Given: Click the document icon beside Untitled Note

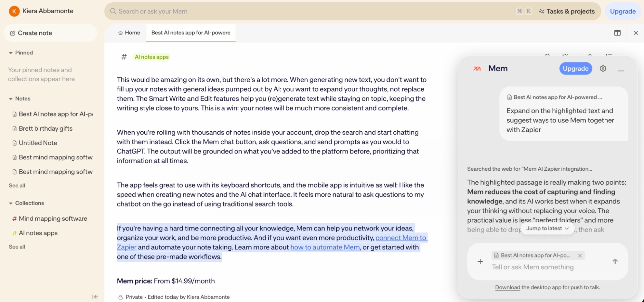Looking at the screenshot, I should click(14, 143).
